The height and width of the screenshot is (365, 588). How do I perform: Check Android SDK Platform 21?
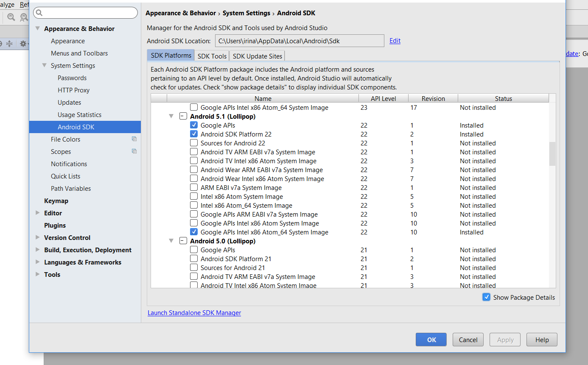point(194,259)
